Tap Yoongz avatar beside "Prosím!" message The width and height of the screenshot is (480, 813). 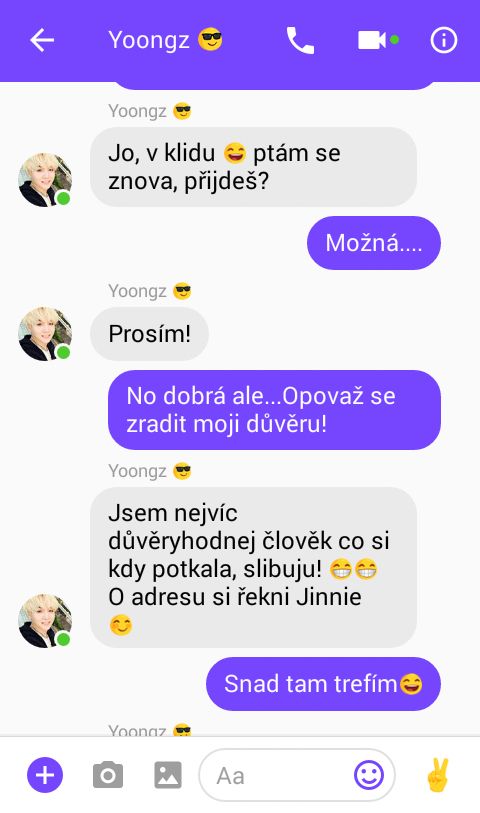coord(45,333)
